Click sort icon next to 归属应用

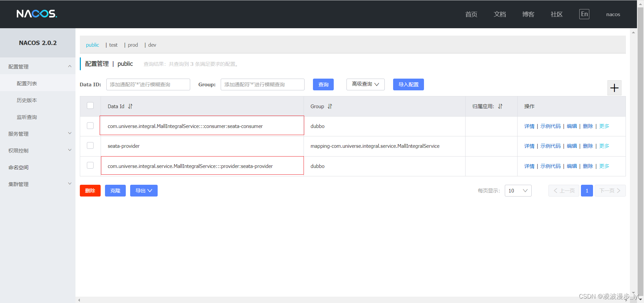pos(500,106)
